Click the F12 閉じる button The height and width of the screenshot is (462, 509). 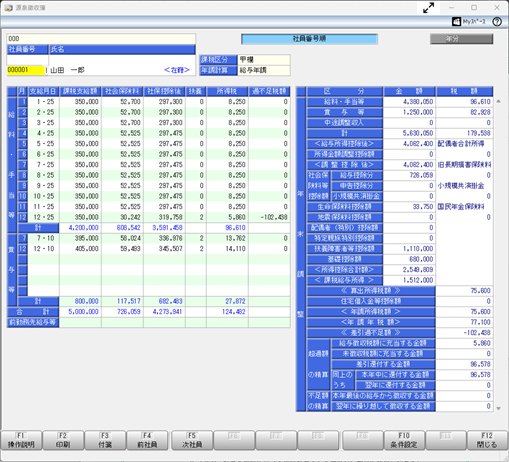pos(487,440)
